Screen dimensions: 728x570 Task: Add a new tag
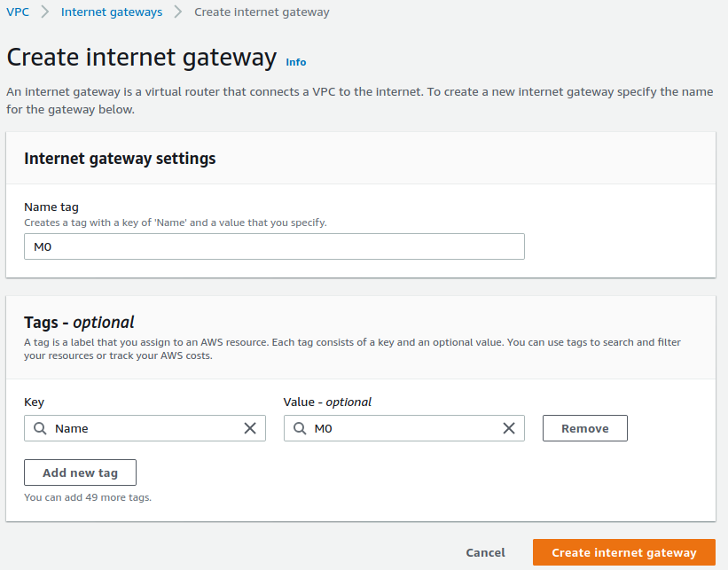pyautogui.click(x=80, y=472)
